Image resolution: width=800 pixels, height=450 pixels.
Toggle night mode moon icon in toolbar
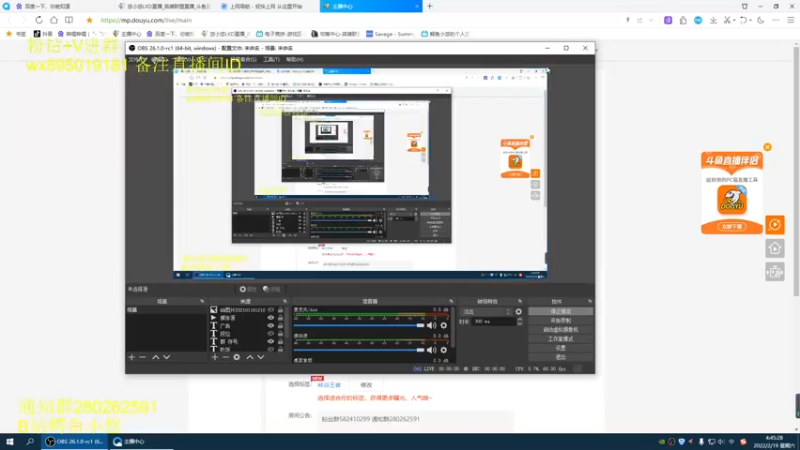click(761, 20)
